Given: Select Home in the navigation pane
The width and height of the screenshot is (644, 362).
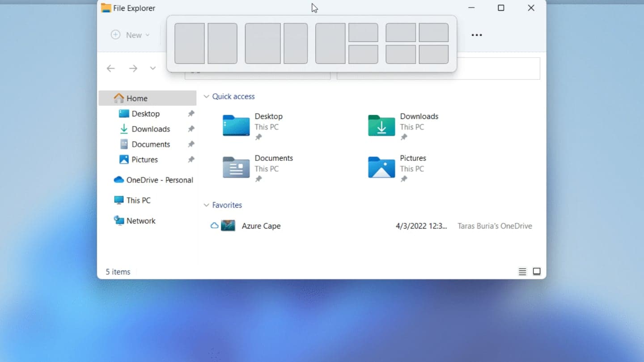Looking at the screenshot, I should (x=136, y=98).
